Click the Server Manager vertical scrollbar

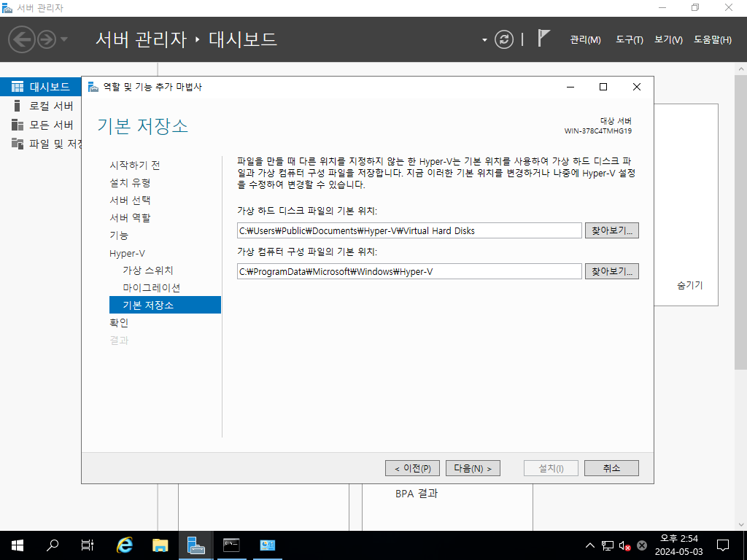(x=740, y=222)
